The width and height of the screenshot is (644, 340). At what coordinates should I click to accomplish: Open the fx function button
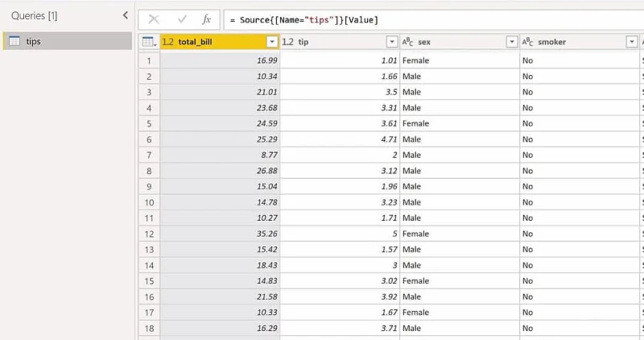pyautogui.click(x=206, y=19)
